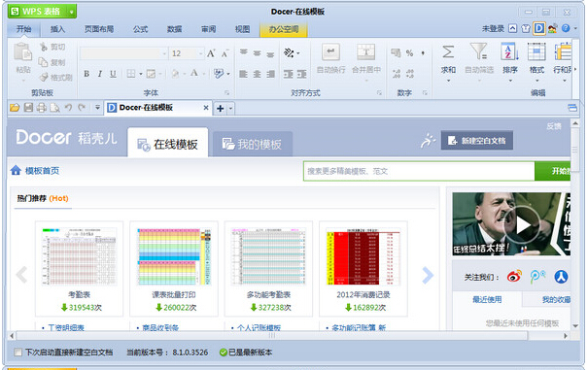
Task: Switch to the 页面布局 ribbon tab
Action: click(x=99, y=29)
